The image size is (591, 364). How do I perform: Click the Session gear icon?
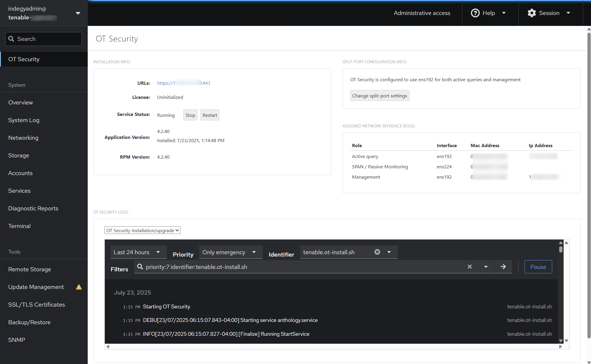pyautogui.click(x=532, y=13)
